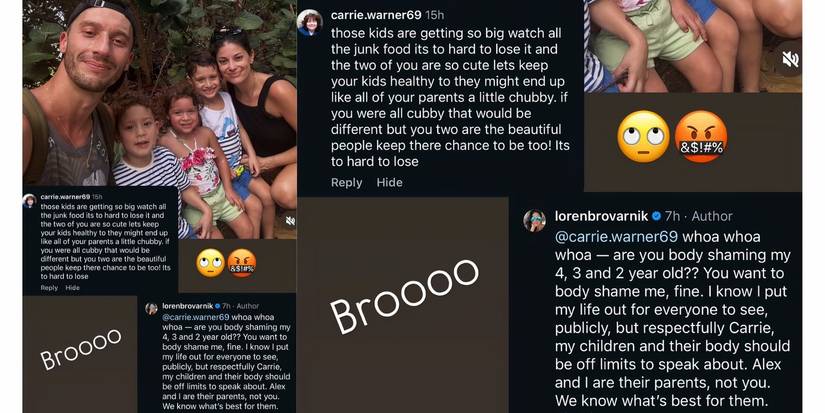Click small Reply under left comment
The image size is (825, 413).
click(x=49, y=288)
